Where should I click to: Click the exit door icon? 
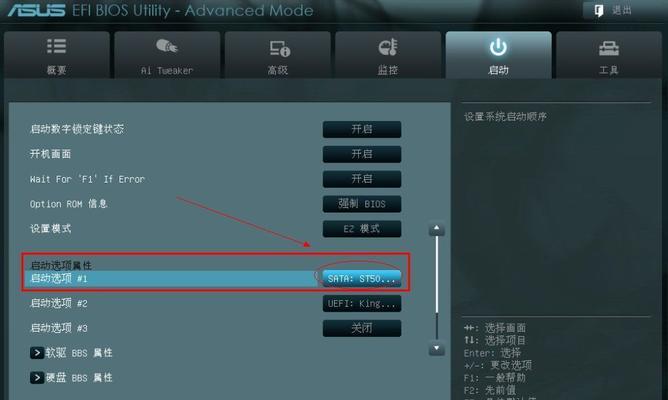[x=599, y=11]
